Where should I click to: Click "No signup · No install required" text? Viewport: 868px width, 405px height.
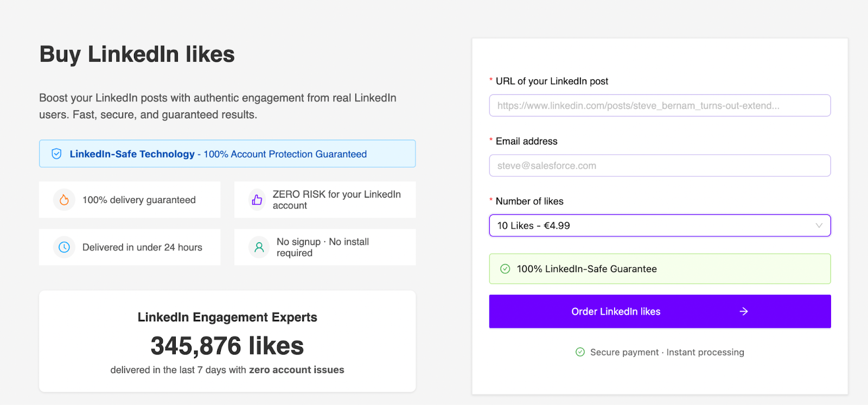point(323,247)
